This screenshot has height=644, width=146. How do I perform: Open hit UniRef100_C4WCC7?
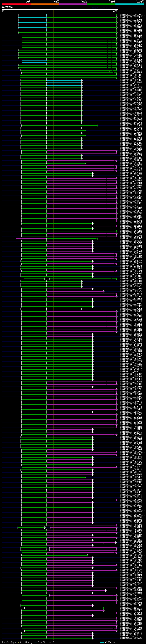pyautogui.click(x=131, y=374)
